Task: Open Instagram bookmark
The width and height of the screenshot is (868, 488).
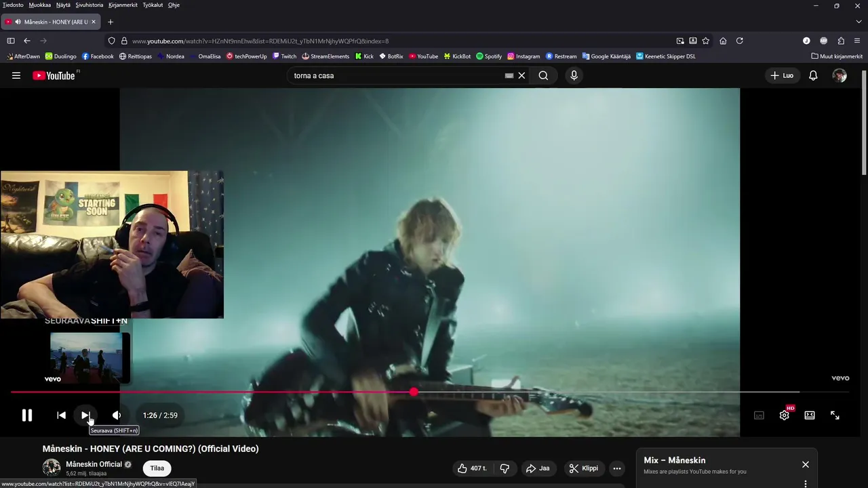Action: [x=524, y=56]
